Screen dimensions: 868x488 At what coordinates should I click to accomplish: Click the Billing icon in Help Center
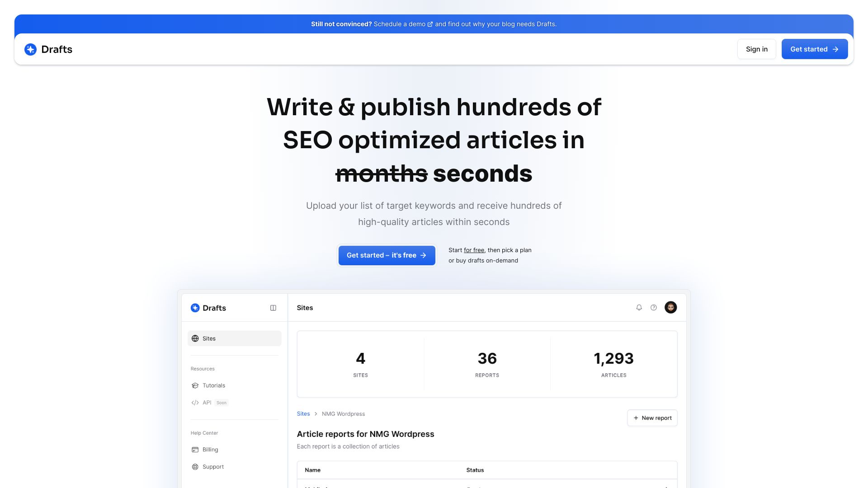pyautogui.click(x=195, y=449)
